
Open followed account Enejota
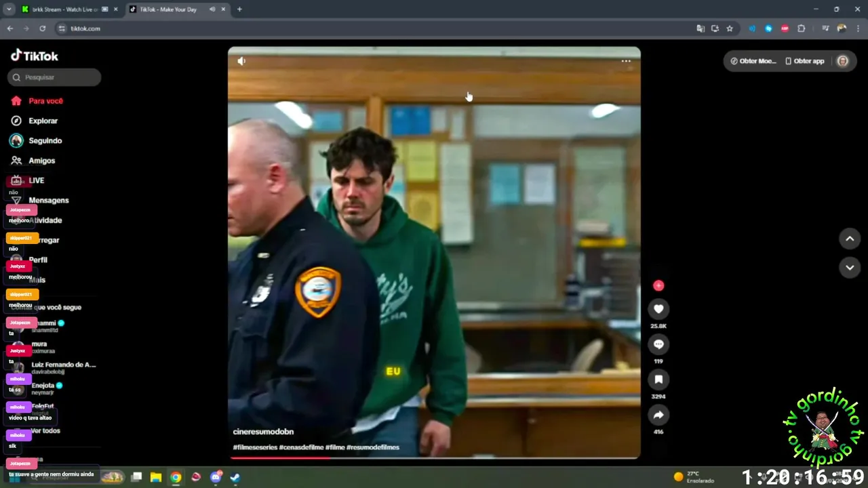click(x=37, y=388)
